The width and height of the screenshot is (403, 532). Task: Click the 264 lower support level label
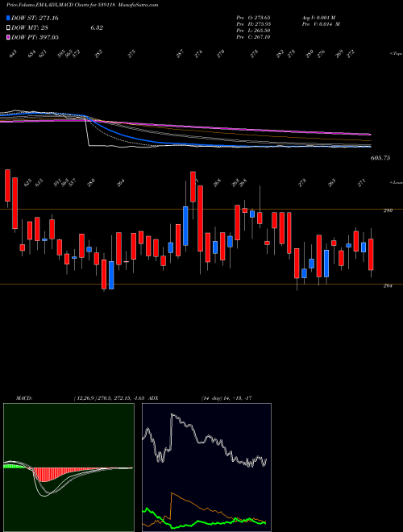pyautogui.click(x=388, y=286)
